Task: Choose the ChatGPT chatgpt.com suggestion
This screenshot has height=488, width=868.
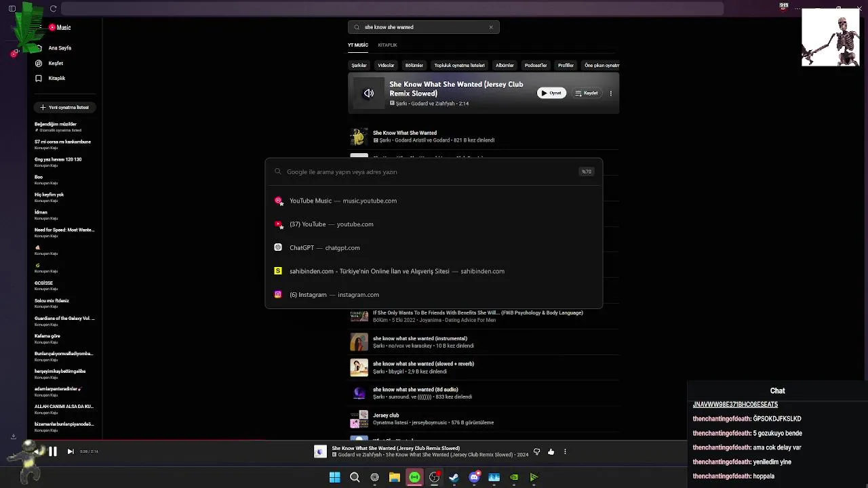Action: [434, 247]
